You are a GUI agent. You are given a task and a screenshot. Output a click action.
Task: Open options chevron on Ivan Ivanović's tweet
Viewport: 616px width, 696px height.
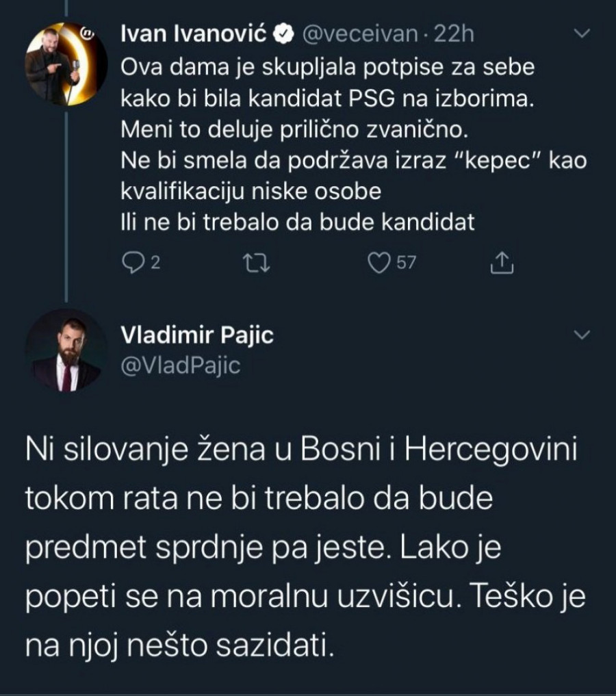click(580, 34)
